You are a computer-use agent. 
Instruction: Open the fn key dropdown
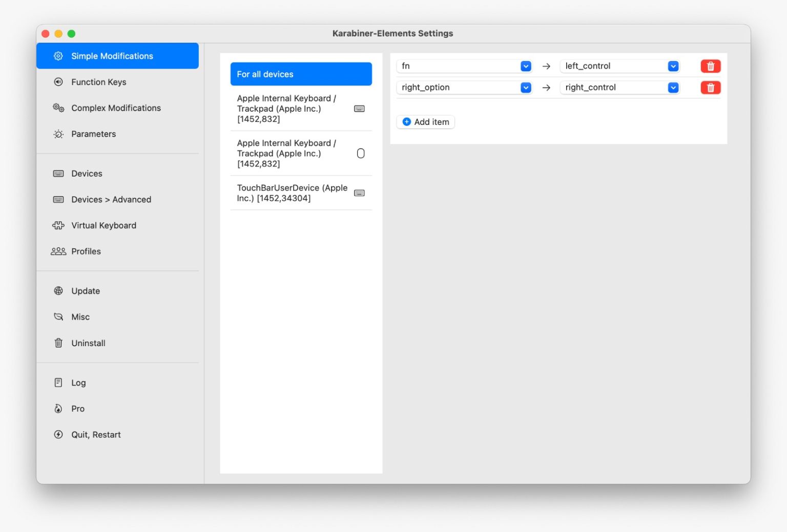[525, 66]
